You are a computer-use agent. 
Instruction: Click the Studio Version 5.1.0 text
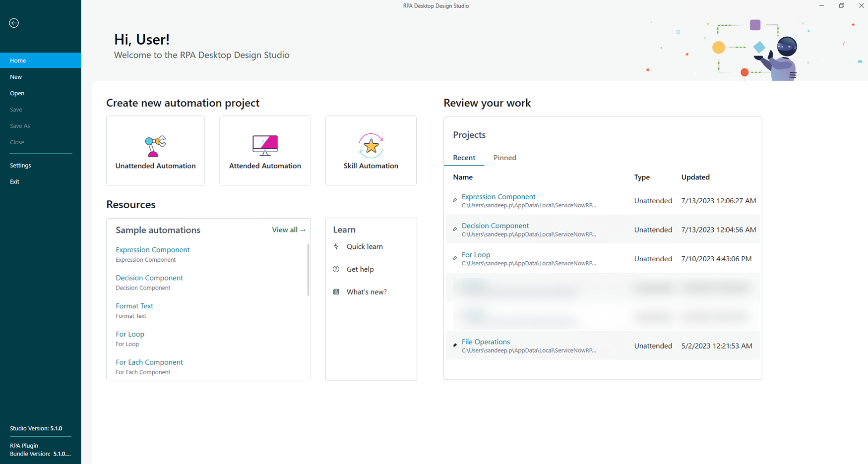pos(36,428)
